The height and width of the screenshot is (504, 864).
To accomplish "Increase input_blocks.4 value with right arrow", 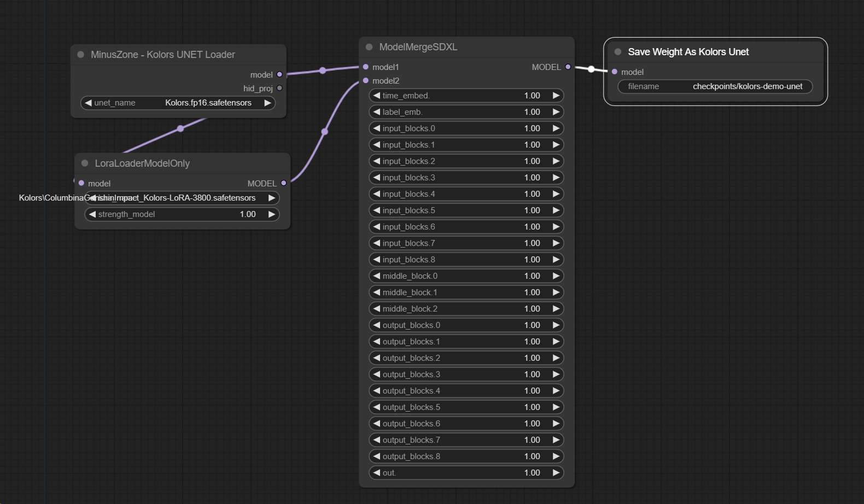I will point(556,194).
